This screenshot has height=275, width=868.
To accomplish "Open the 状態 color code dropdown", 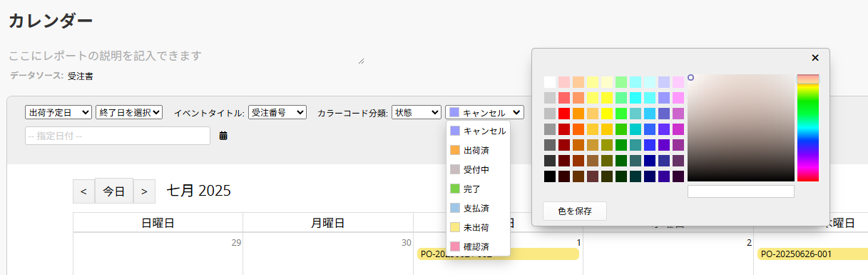I will coord(417,112).
